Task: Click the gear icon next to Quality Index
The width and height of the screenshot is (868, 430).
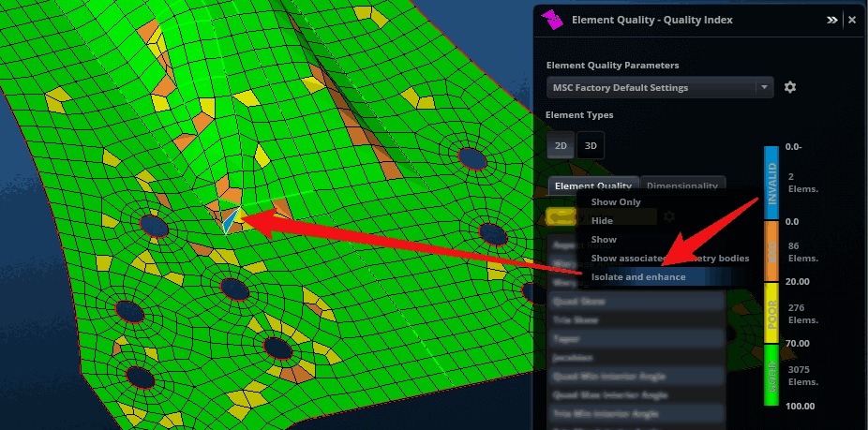Action: click(669, 216)
